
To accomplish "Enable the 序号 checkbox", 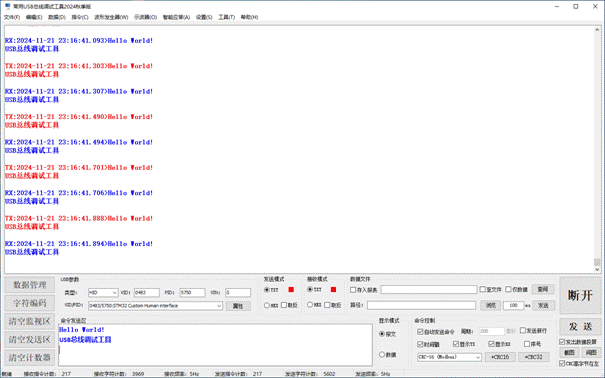I will click(527, 344).
